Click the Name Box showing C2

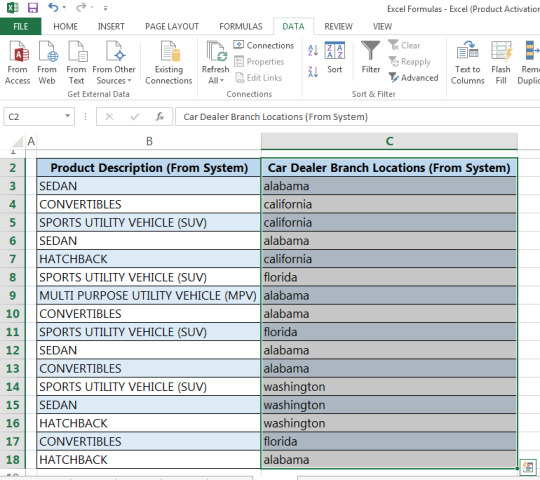[x=33, y=117]
